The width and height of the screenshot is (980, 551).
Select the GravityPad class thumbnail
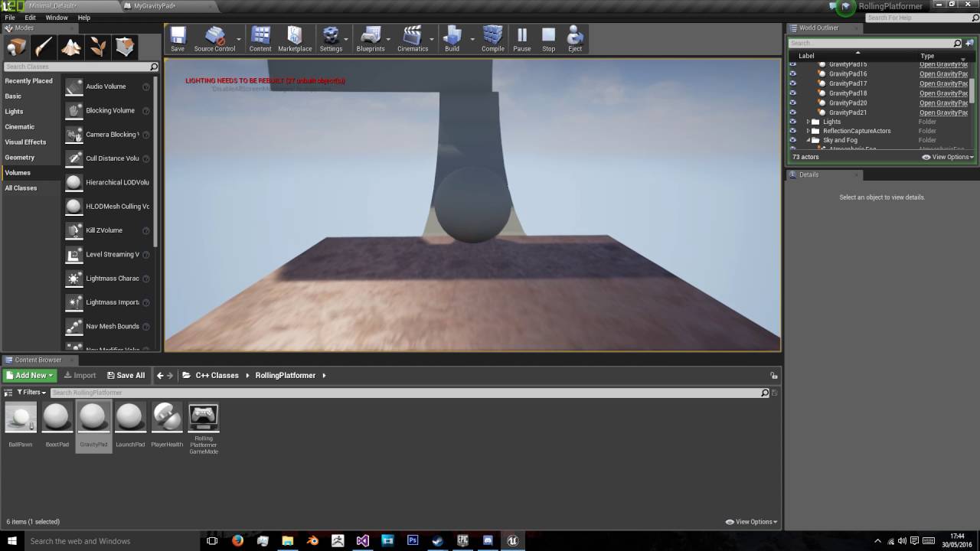[x=93, y=425]
